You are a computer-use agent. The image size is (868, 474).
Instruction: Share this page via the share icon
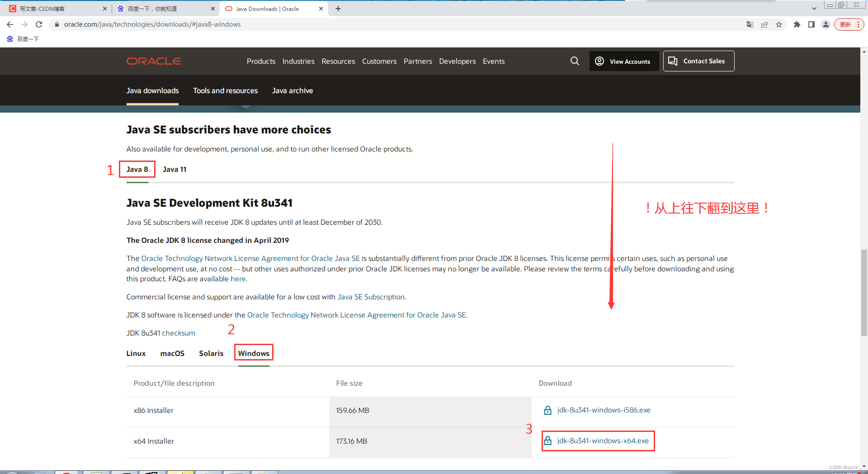[x=764, y=24]
